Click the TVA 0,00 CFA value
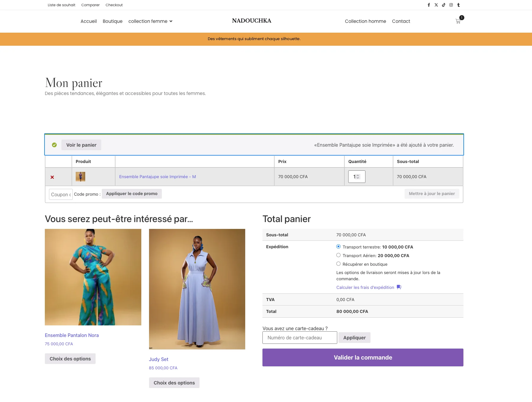 coord(345,300)
